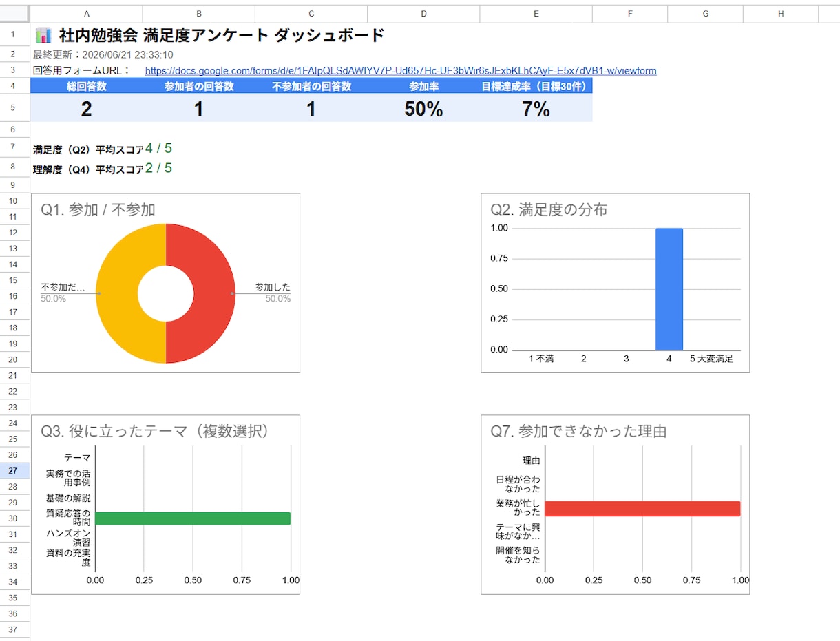Select row 37 header
Viewport: 840px width, 641px height.
coord(14,629)
